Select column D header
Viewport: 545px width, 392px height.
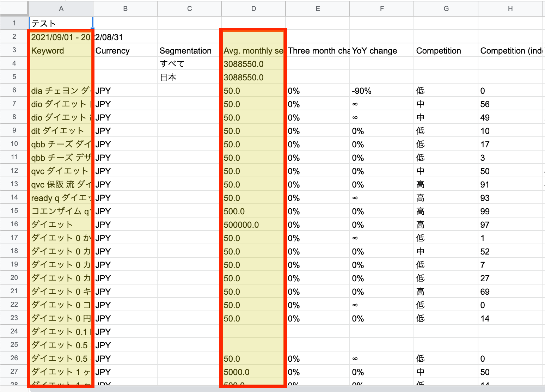[x=253, y=8]
